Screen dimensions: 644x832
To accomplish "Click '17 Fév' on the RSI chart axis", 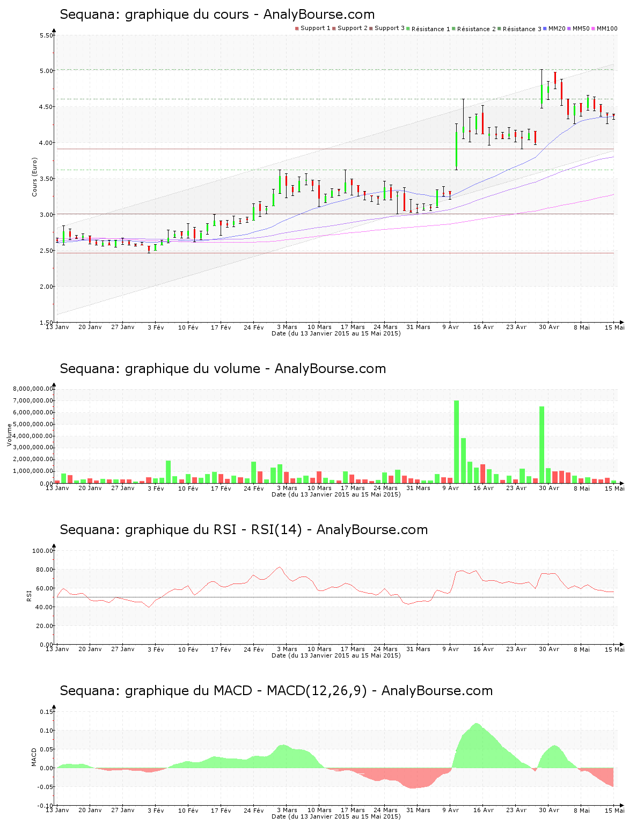I will pyautogui.click(x=221, y=649).
